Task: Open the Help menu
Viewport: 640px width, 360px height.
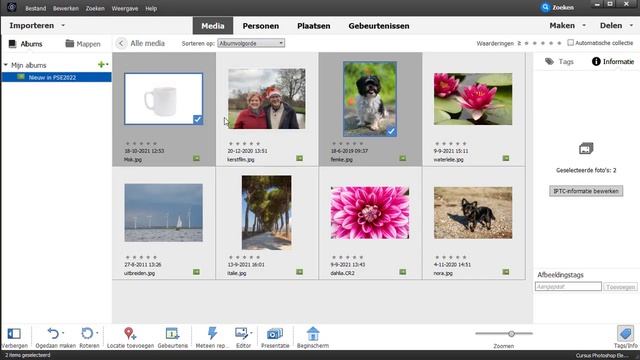Action: point(151,8)
